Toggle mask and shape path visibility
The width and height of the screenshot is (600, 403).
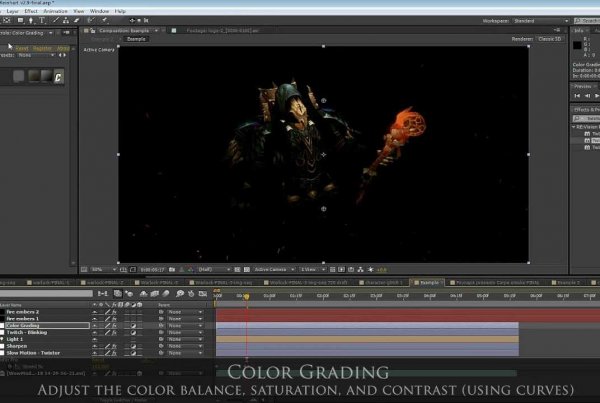(132, 270)
